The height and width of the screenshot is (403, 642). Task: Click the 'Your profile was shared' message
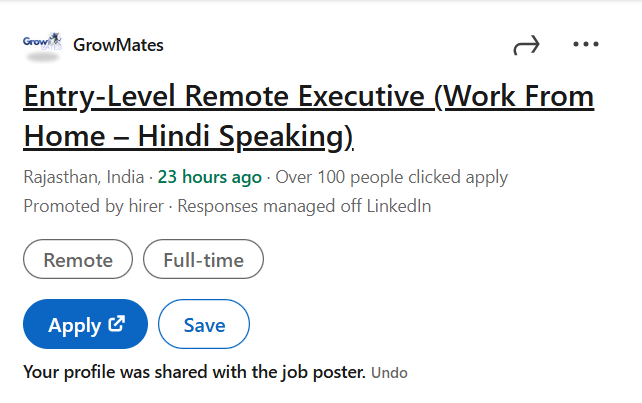click(x=194, y=373)
